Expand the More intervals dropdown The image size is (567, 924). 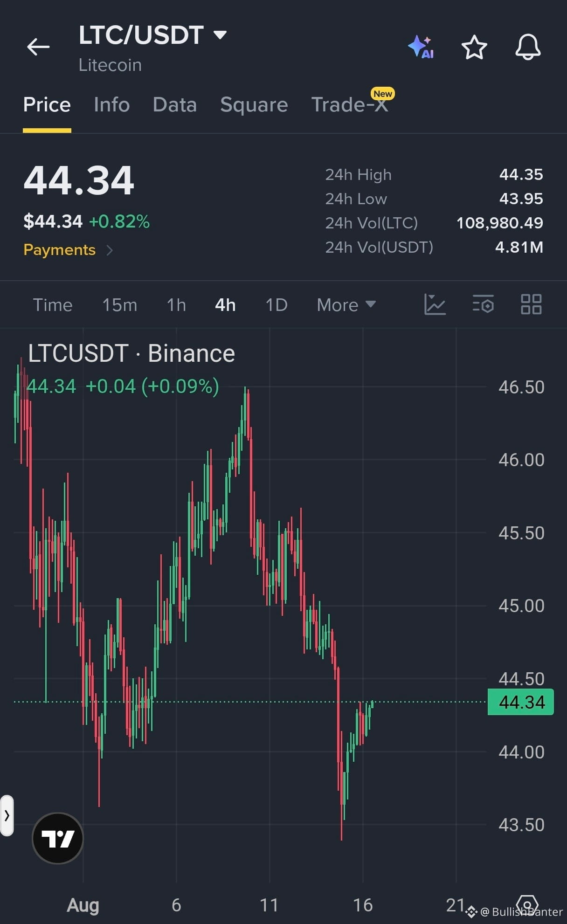(x=346, y=305)
